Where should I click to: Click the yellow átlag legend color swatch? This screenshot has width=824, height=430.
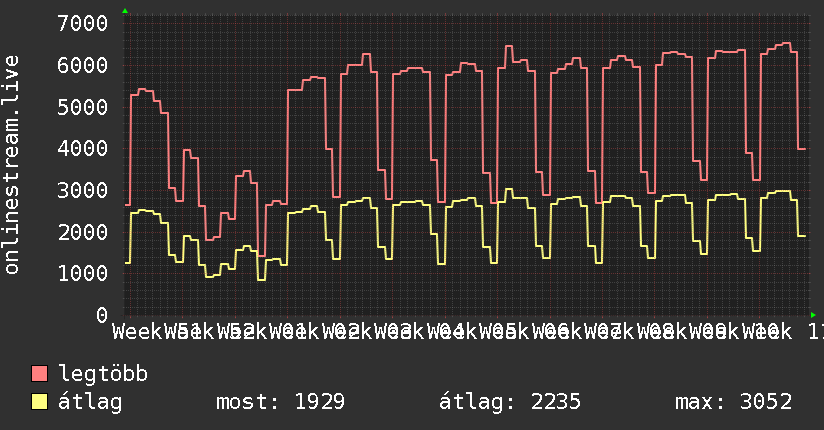[x=39, y=402]
